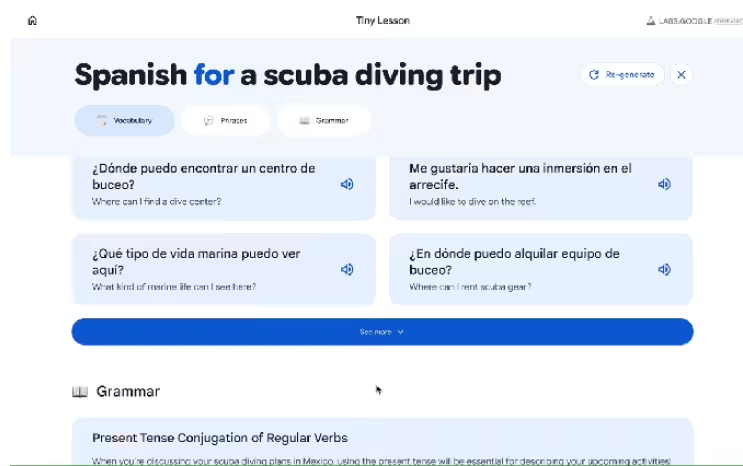Click the Tiny Lesson title text
The image size is (743, 466).
pos(382,21)
